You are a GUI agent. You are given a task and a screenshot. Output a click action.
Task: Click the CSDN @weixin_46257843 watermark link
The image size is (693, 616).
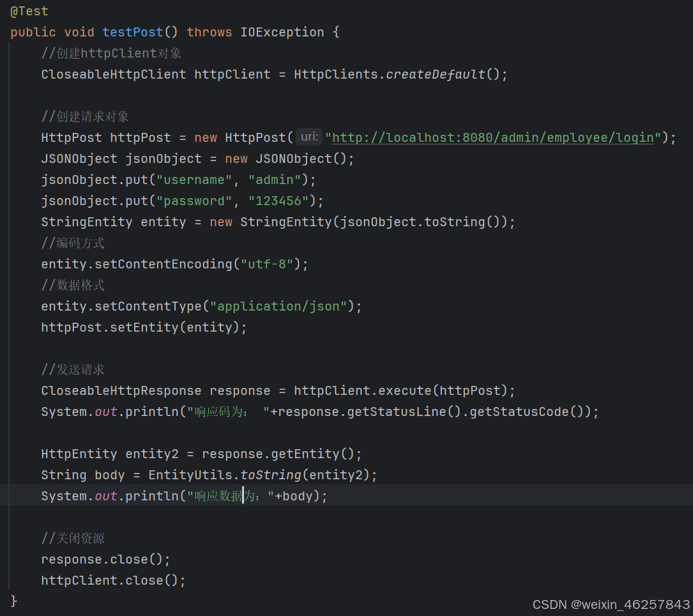611,604
